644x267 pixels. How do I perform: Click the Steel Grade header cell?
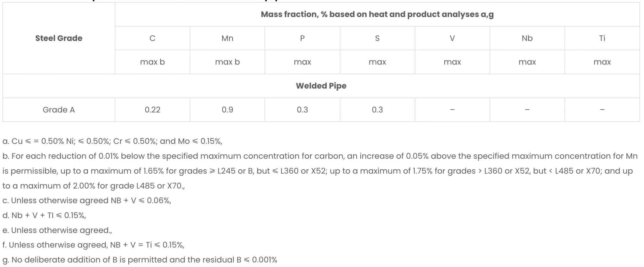pos(59,38)
